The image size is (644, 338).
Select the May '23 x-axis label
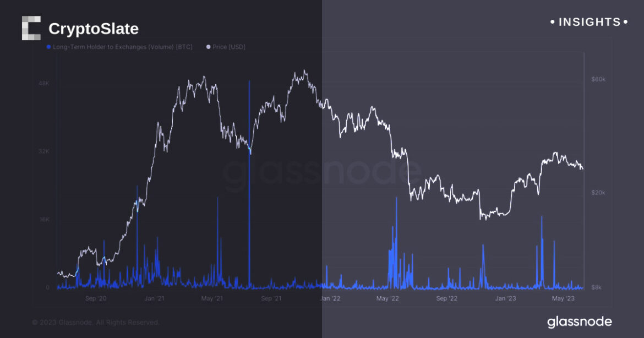(563, 298)
